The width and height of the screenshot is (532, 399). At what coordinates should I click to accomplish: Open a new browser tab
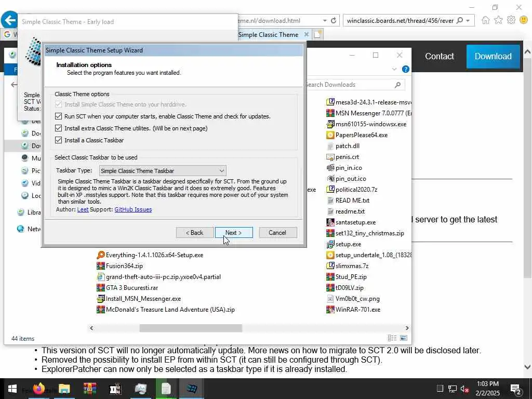pos(317,34)
